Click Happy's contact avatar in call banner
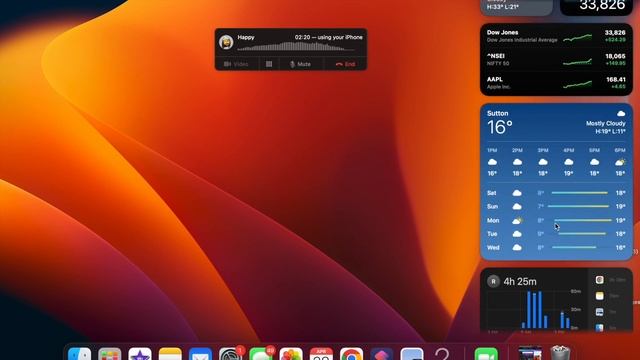This screenshot has height=360, width=640. tap(226, 42)
